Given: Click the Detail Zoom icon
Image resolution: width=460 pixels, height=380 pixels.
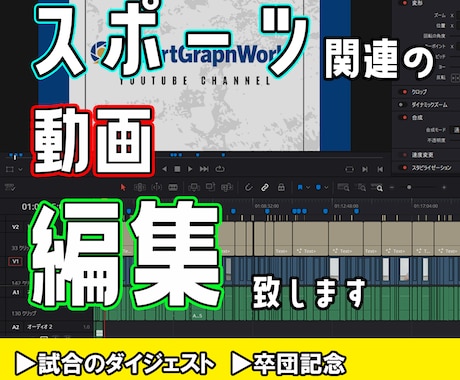Looking at the screenshot, I should (x=361, y=187).
